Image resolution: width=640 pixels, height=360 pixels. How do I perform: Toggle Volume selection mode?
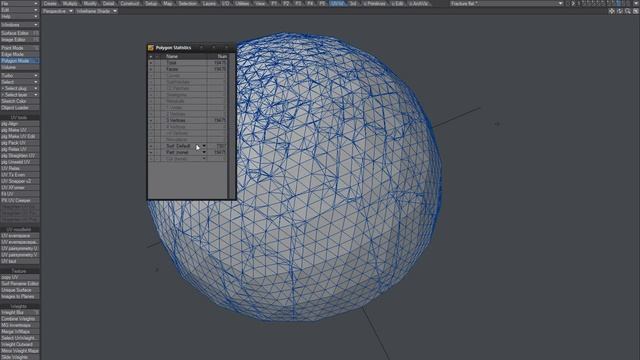tap(20, 67)
